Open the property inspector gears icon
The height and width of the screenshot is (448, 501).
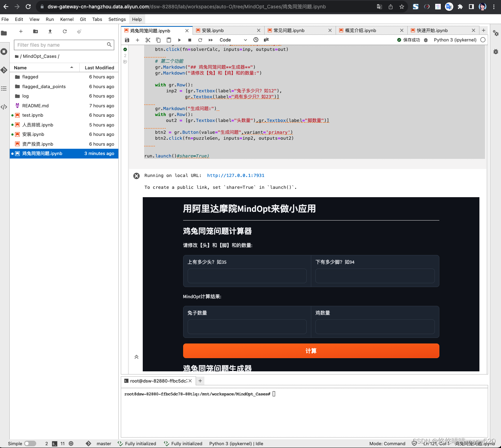click(496, 33)
